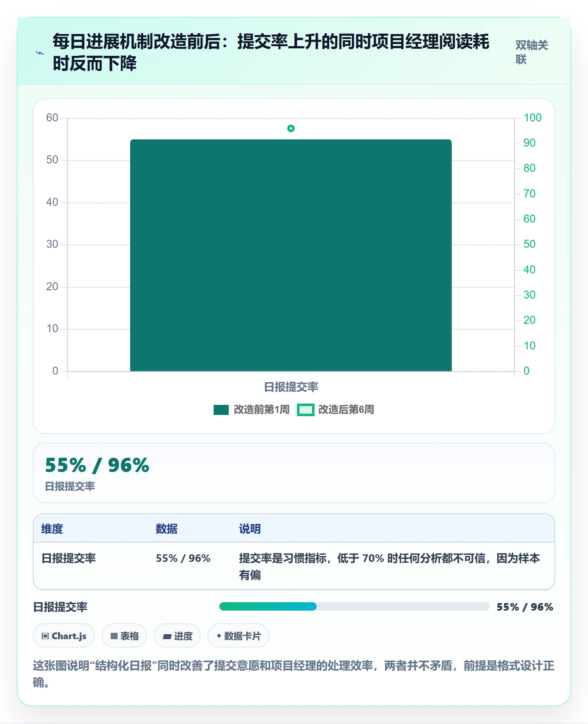Screen dimensions: 588x724
Task: Click the 40 tick on the left axis
Action: pyautogui.click(x=52, y=202)
